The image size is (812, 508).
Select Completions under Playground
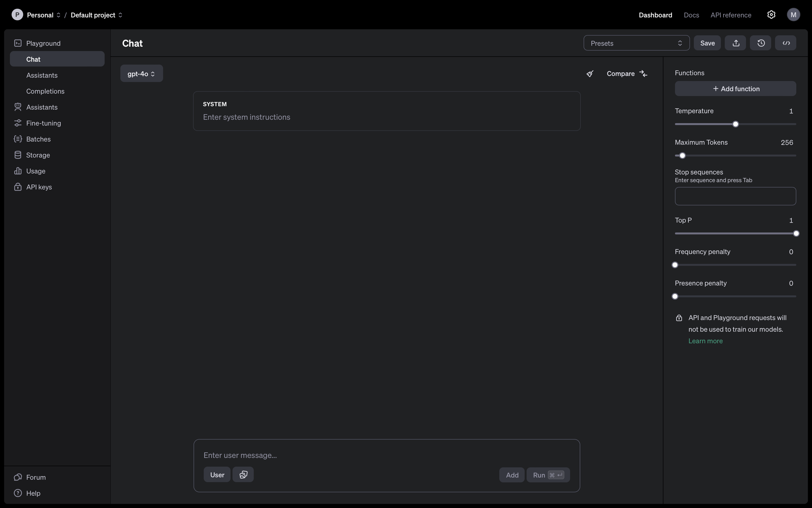tap(45, 91)
